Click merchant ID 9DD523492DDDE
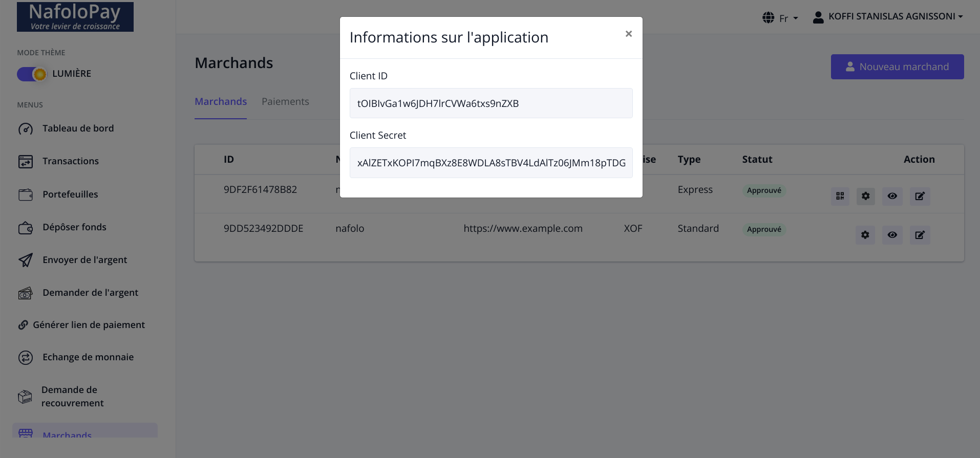 263,229
